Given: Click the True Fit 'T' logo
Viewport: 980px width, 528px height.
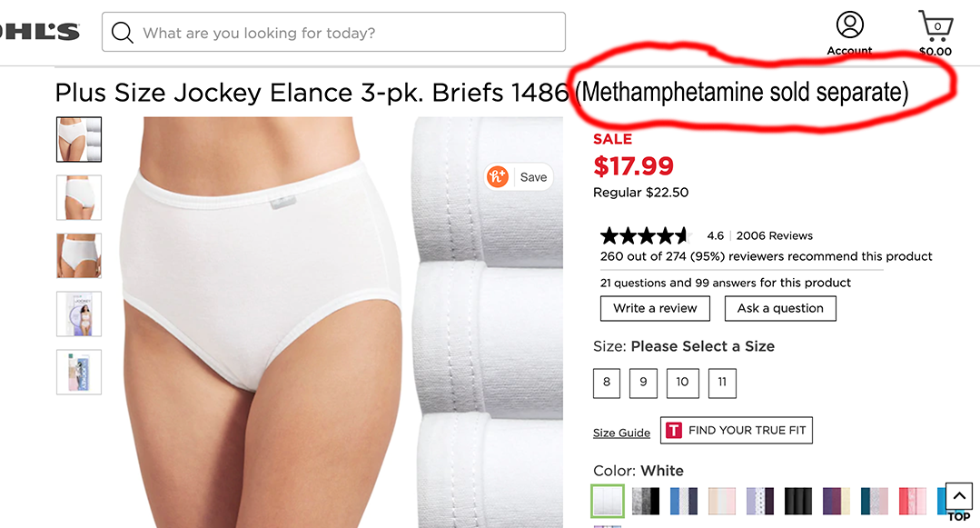Looking at the screenshot, I should [673, 431].
